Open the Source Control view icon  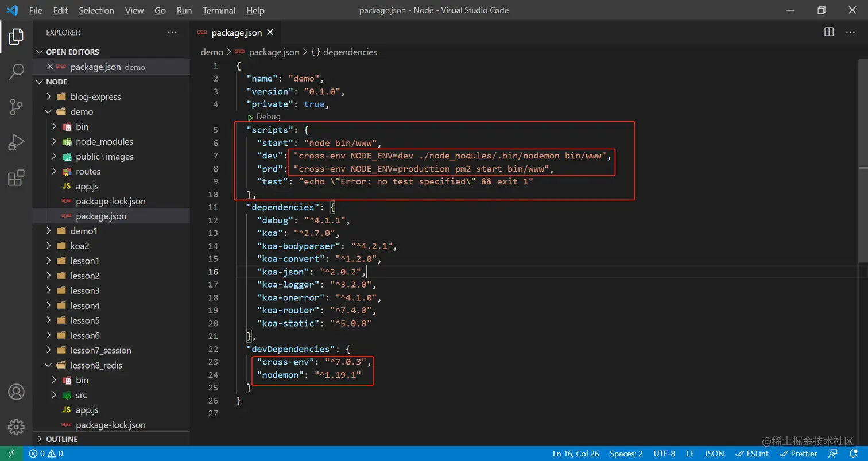coord(16,106)
